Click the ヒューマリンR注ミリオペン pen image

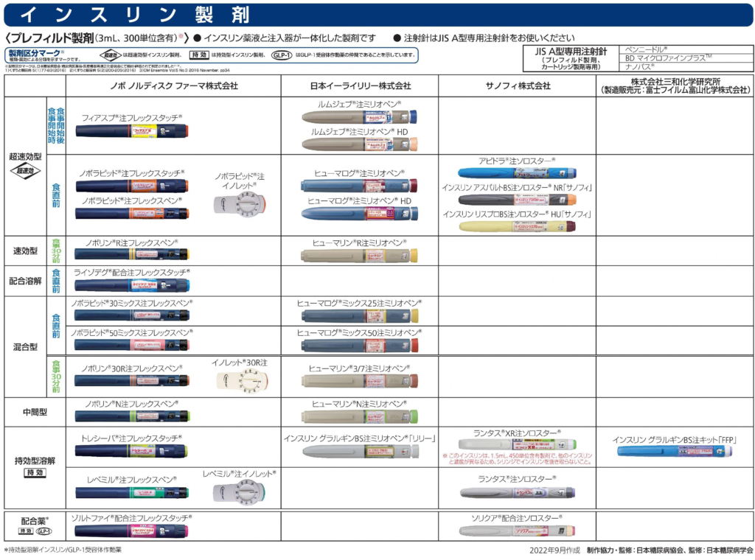tap(359, 256)
